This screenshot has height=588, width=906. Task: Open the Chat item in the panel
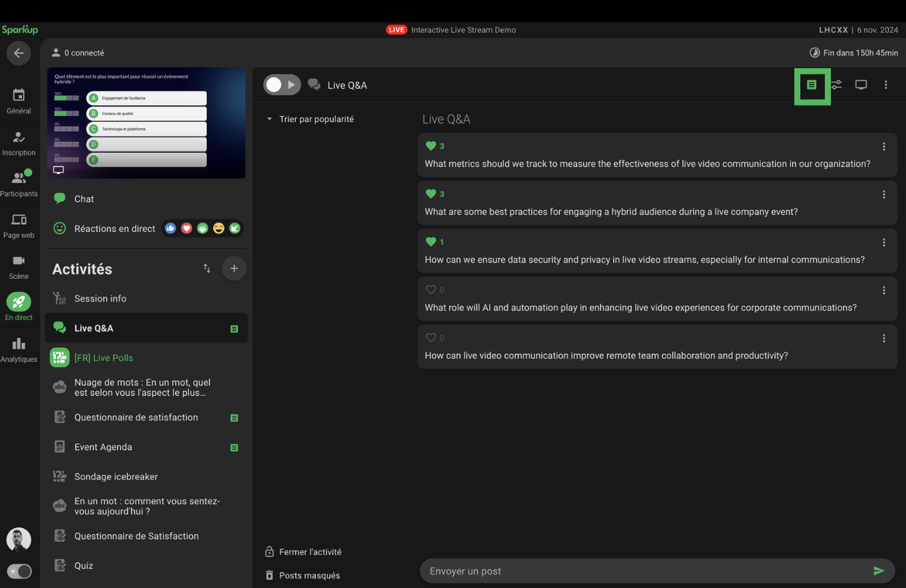point(84,199)
